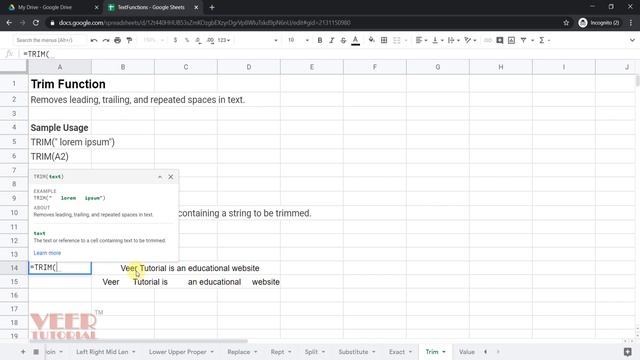Select column A header
This screenshot has width=640, height=360.
(60, 67)
